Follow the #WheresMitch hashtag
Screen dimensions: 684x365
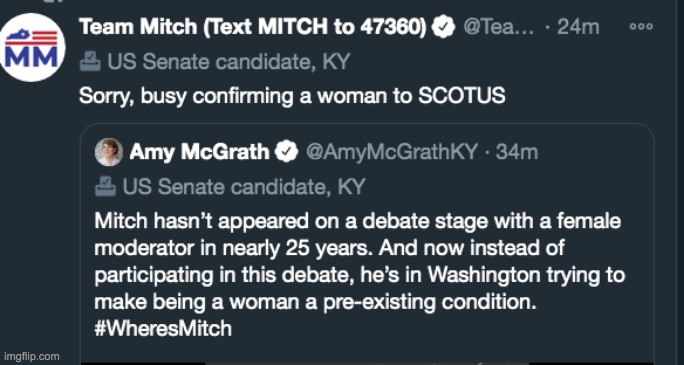point(163,328)
